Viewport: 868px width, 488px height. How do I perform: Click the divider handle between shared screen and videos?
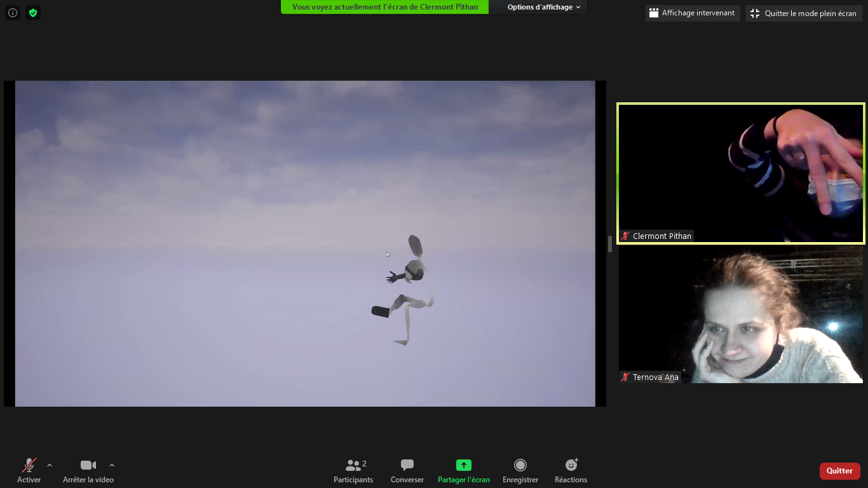click(610, 243)
